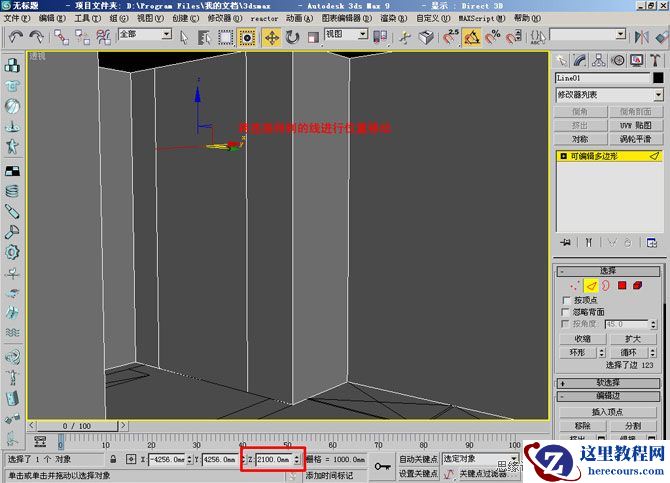Select the Rectangular Selection Region tool

coord(225,38)
